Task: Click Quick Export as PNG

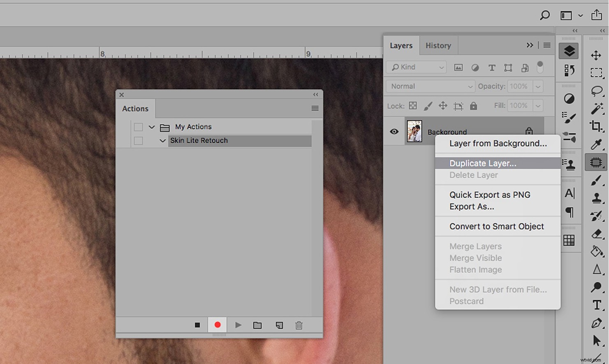Action: (489, 195)
